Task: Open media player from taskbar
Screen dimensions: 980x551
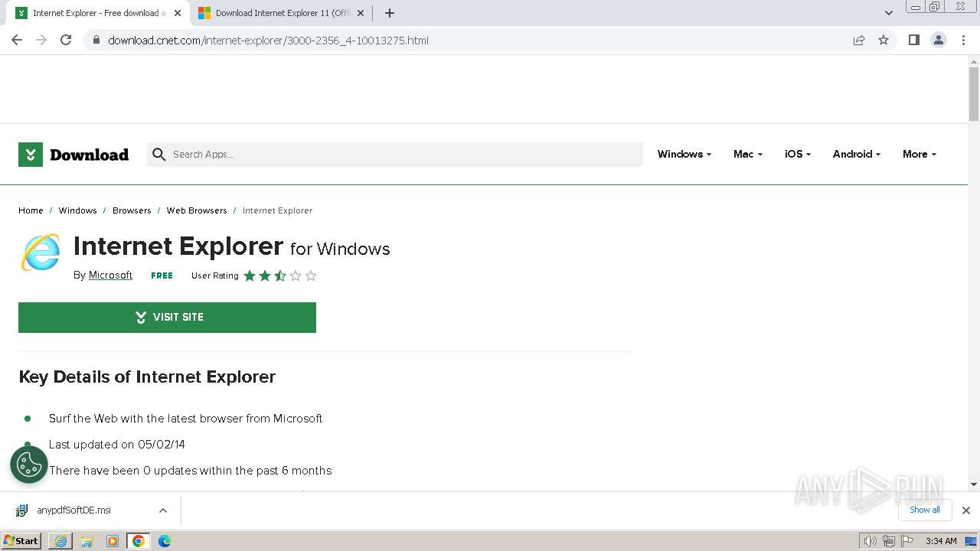Action: point(113,541)
